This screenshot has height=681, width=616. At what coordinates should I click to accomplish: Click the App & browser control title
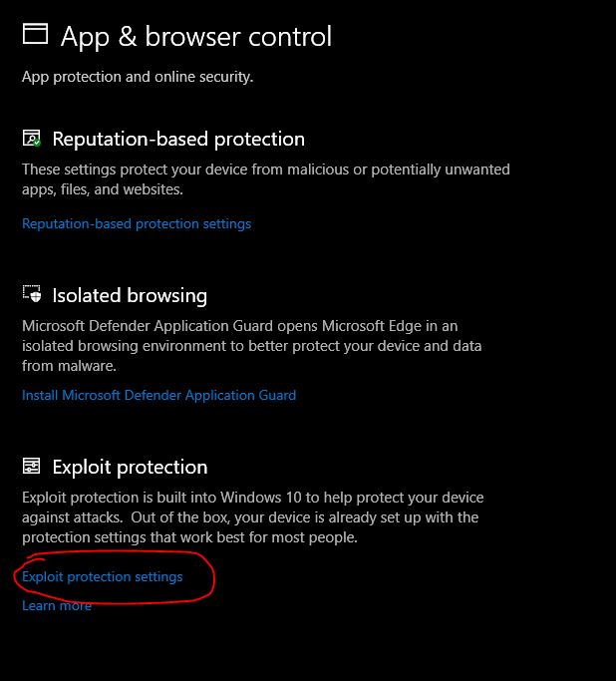point(196,37)
